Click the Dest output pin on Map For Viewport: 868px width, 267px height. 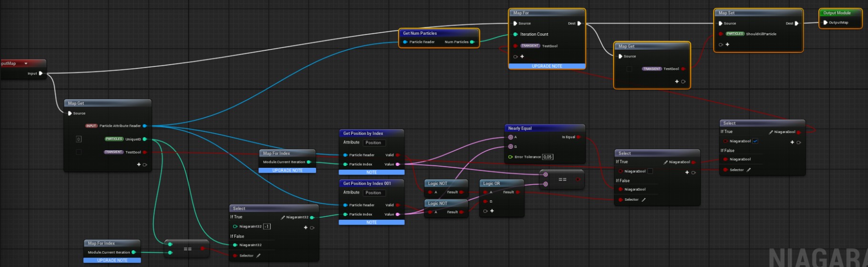tap(579, 23)
